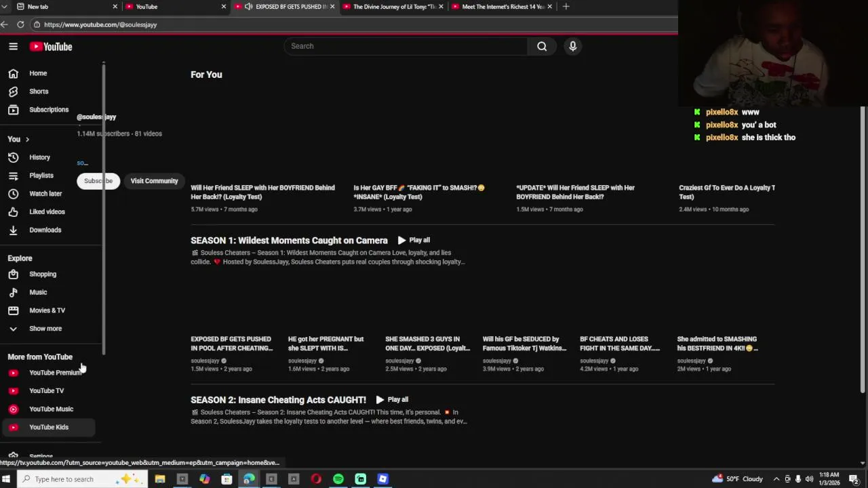Switch to Meet The Internet's Richest tab
868x488 pixels.
[x=500, y=7]
